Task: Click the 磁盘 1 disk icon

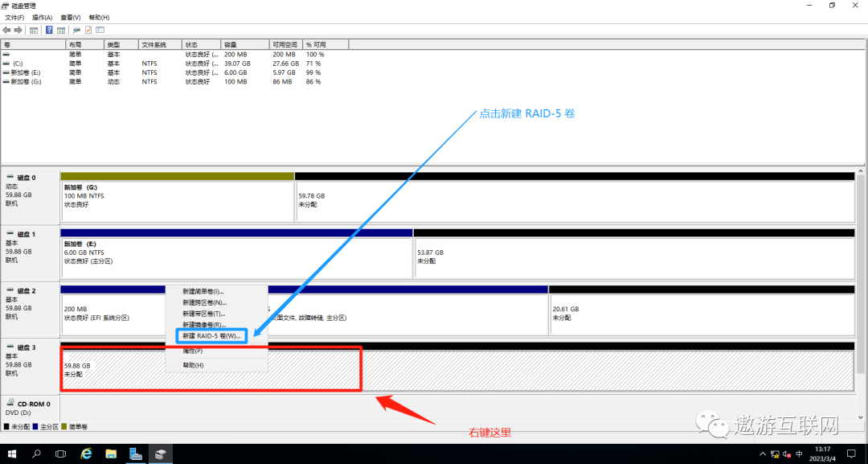Action: (10, 234)
